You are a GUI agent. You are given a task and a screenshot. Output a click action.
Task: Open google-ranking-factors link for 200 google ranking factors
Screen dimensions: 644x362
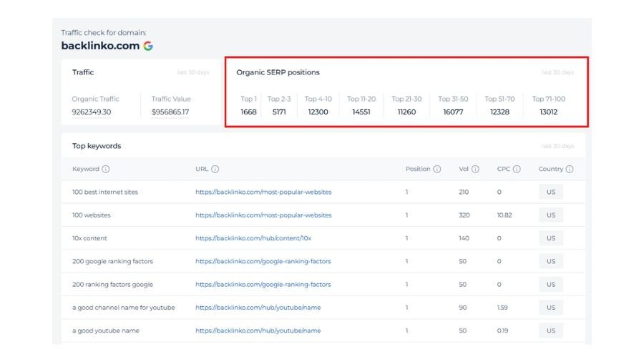pyautogui.click(x=263, y=261)
